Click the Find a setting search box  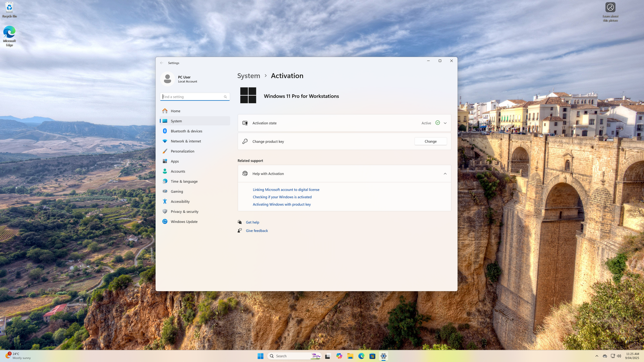(x=195, y=97)
